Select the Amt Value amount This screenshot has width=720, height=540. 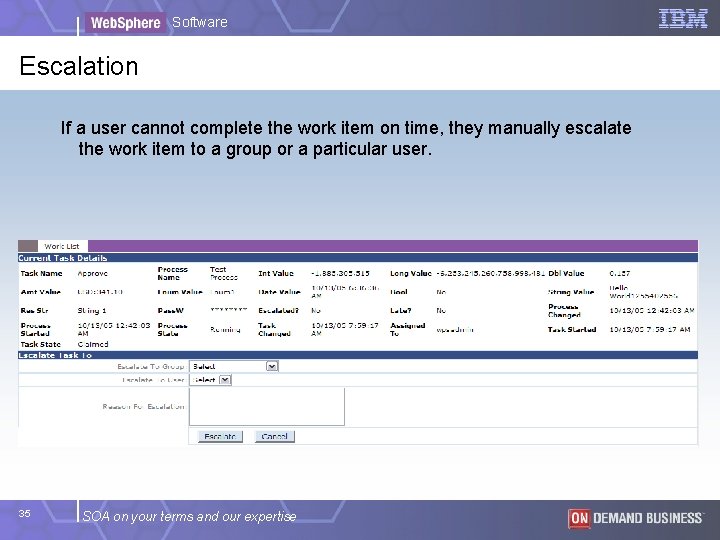100,292
